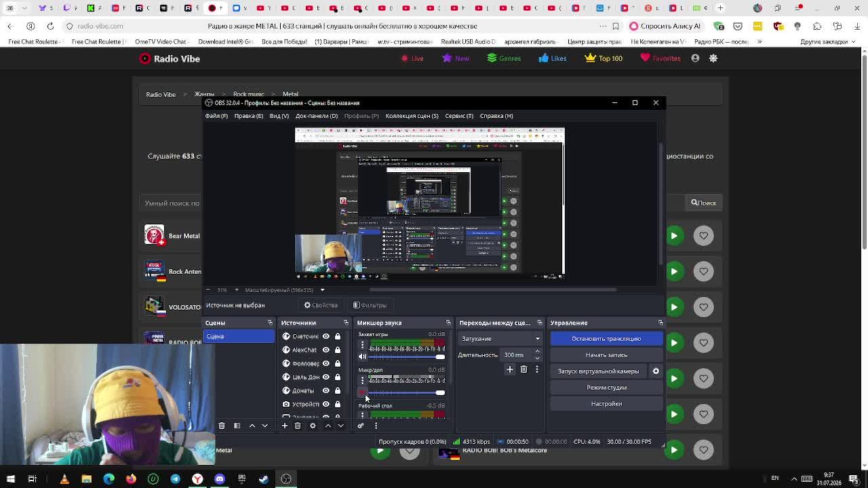Viewport: 868px width, 488px height.
Task: Open Док-панели (D) menu
Action: point(316,116)
